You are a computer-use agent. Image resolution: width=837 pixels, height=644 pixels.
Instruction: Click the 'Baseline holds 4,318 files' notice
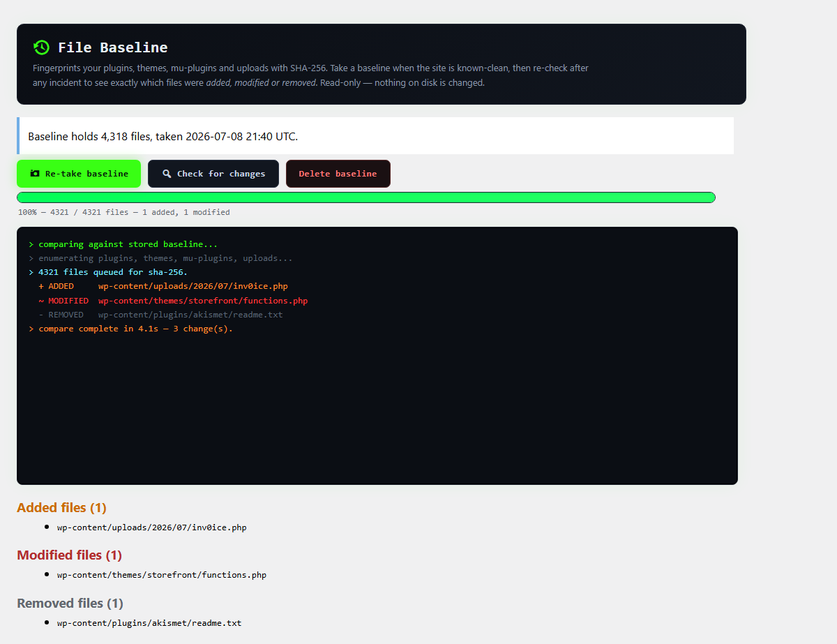(x=375, y=136)
